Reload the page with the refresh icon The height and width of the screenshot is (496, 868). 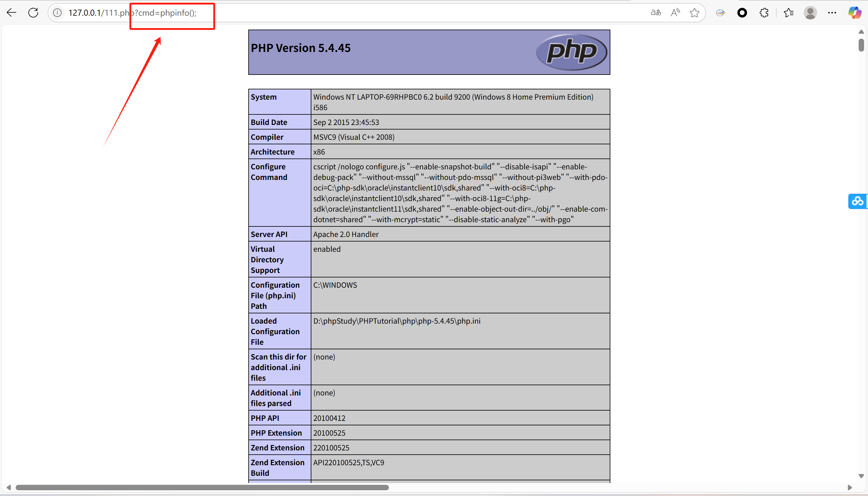pos(33,13)
